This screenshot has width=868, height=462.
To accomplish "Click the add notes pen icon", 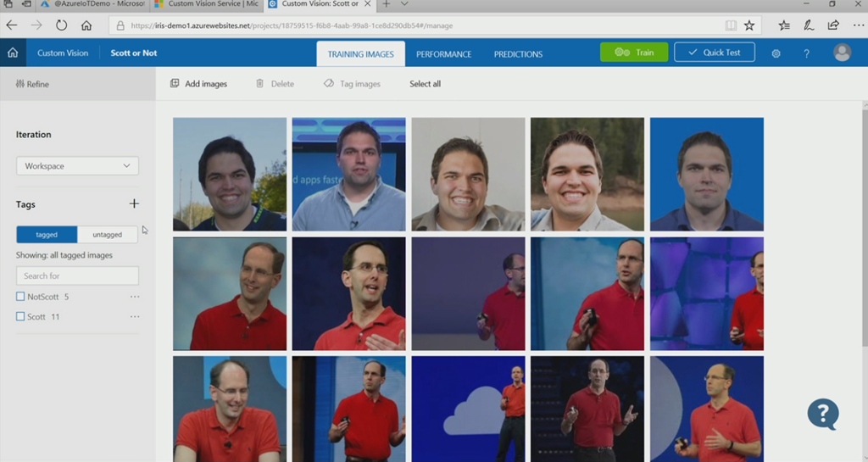I will click(809, 25).
